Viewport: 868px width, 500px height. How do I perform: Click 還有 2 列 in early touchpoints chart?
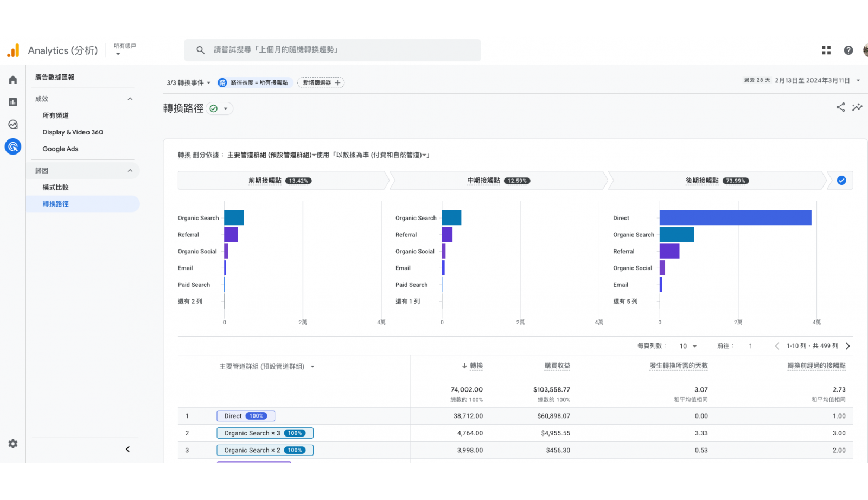pyautogui.click(x=190, y=302)
